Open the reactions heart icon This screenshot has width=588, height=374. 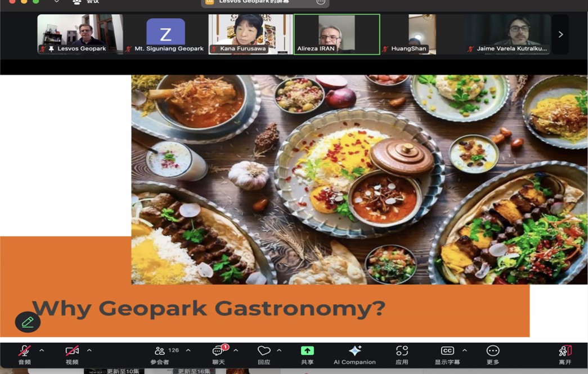(263, 351)
